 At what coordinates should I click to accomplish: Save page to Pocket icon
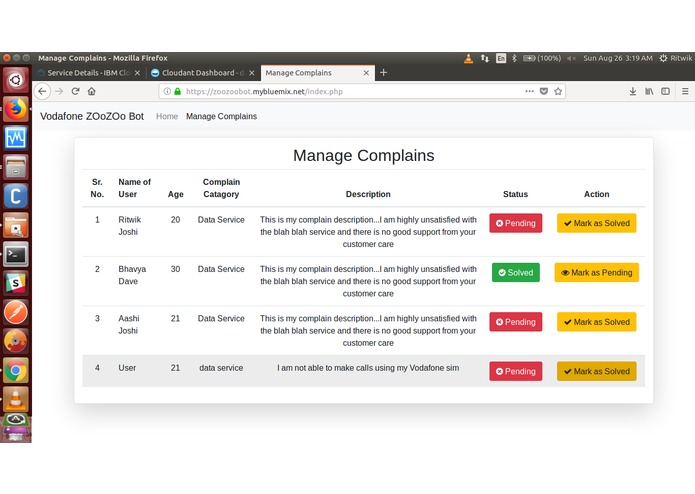pyautogui.click(x=544, y=91)
